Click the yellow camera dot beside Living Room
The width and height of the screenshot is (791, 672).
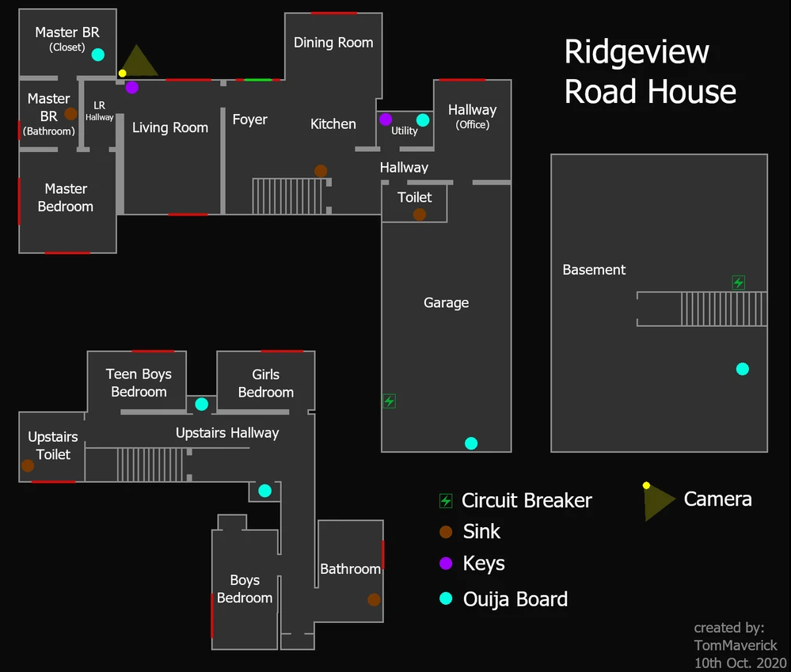click(122, 73)
